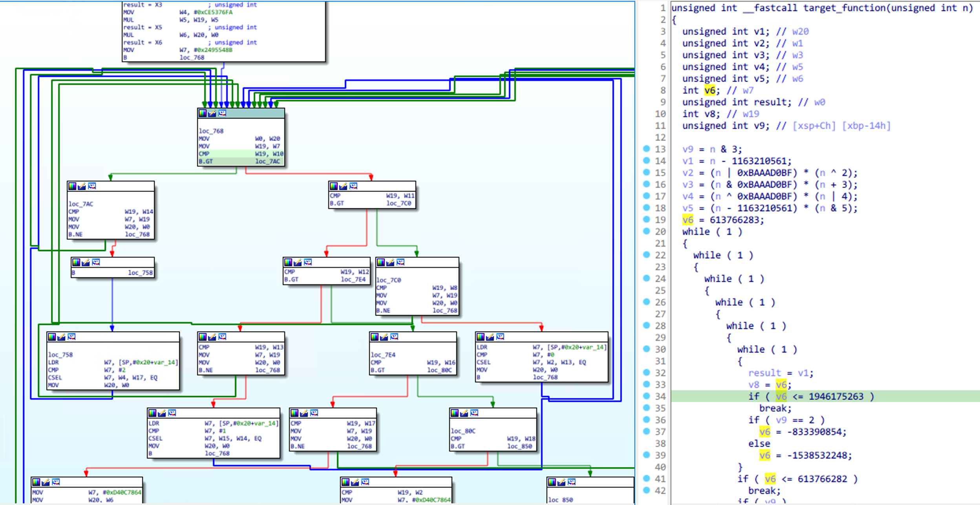980x505 pixels.
Task: Toggle breakpoint dot on highlighted line 34
Action: (x=647, y=396)
